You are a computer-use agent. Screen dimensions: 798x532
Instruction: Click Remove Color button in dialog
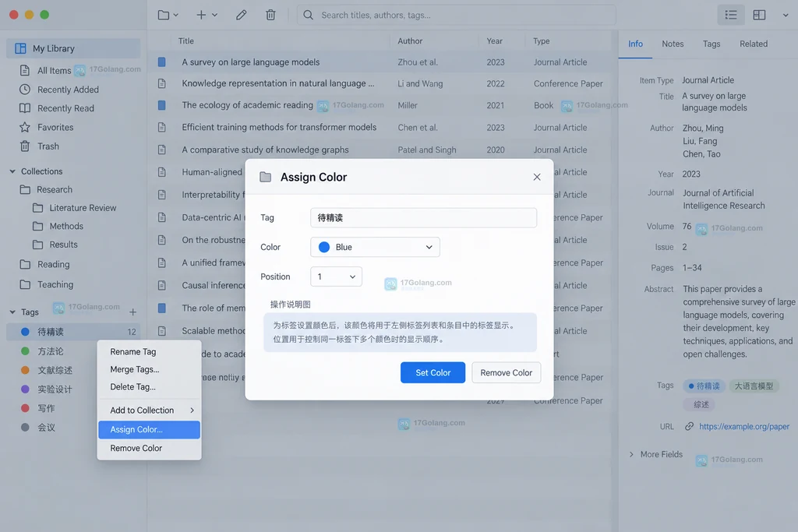(506, 373)
